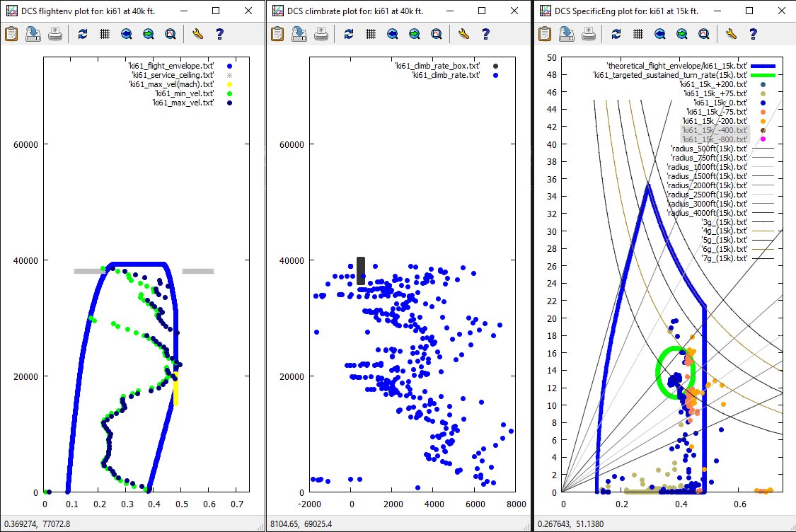Hide the 'ki61_climb_rate_box.txt' series
This screenshot has height=532, width=796.
pyautogui.click(x=437, y=66)
